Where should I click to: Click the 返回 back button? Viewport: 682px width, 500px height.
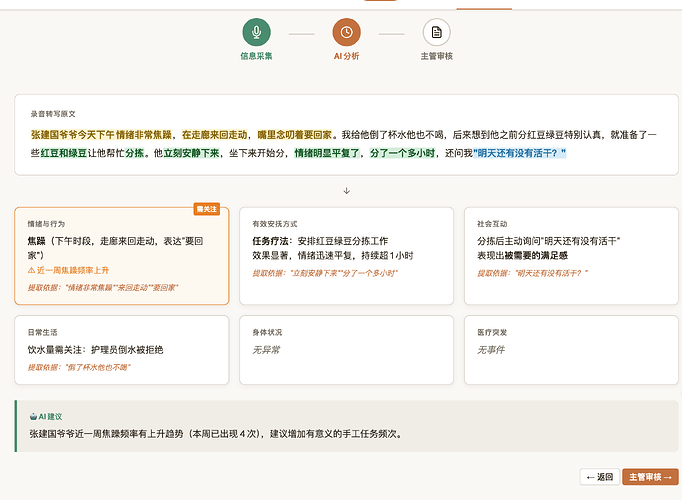coord(600,477)
